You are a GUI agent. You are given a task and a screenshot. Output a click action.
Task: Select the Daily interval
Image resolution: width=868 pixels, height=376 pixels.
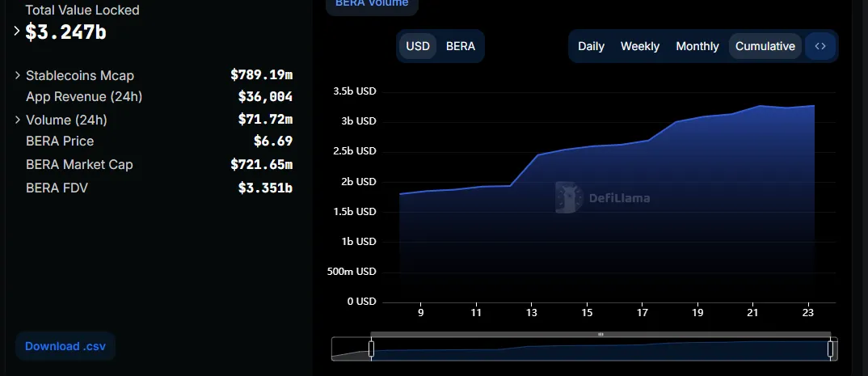click(591, 46)
